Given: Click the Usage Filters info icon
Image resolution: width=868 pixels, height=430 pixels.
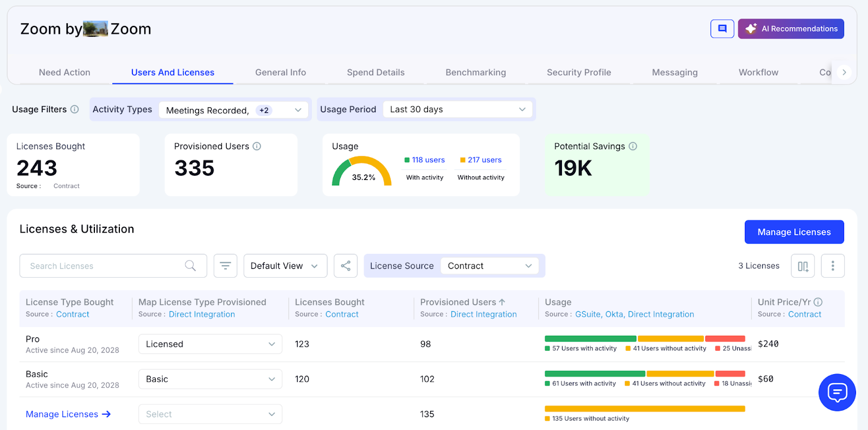Looking at the screenshot, I should pyautogui.click(x=75, y=109).
